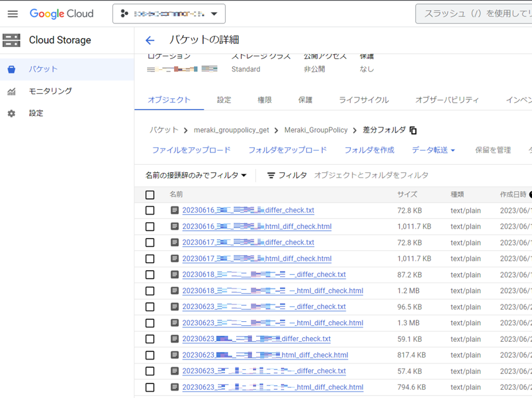Open 名前の接頭辞のみでフィルタ dropdown

click(196, 175)
